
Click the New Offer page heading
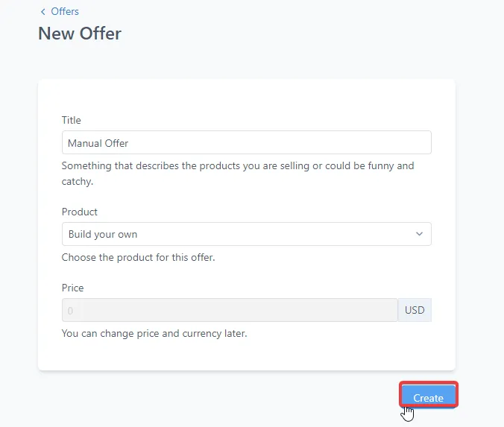click(80, 34)
